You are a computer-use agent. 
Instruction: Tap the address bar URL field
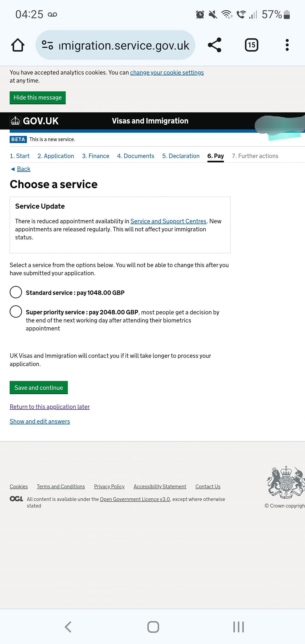coord(124,45)
